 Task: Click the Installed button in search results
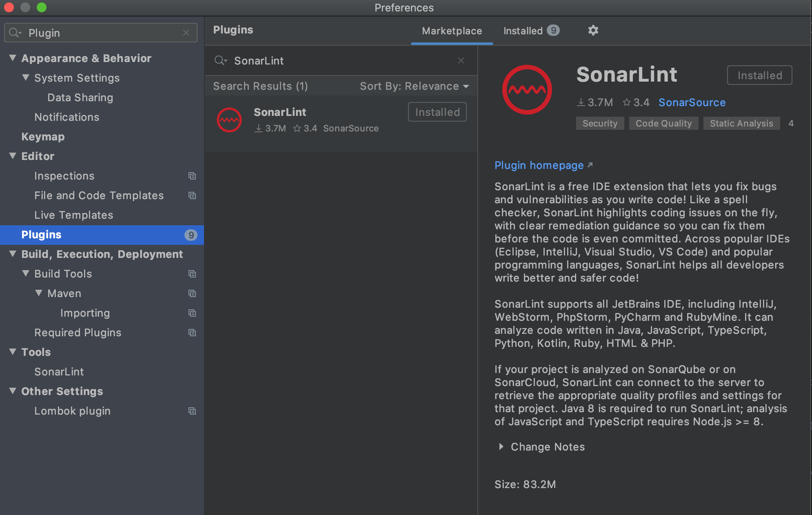(x=437, y=112)
